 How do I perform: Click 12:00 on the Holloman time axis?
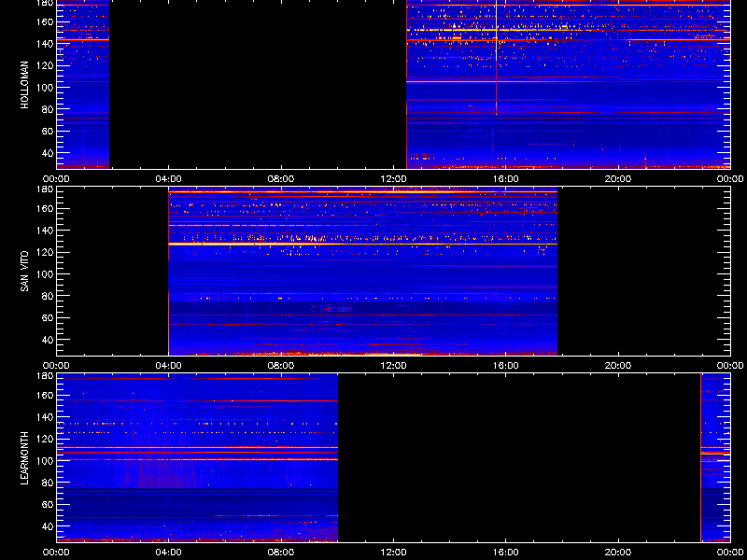pos(393,179)
